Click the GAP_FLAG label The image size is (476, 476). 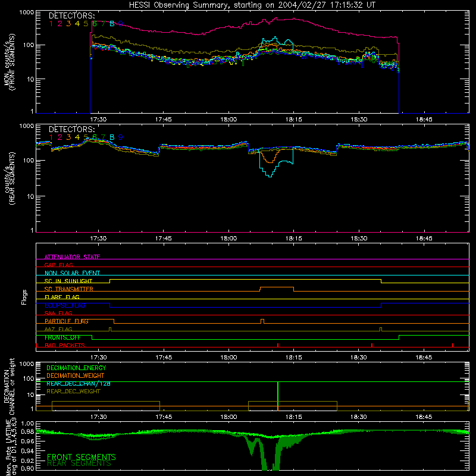58,265
